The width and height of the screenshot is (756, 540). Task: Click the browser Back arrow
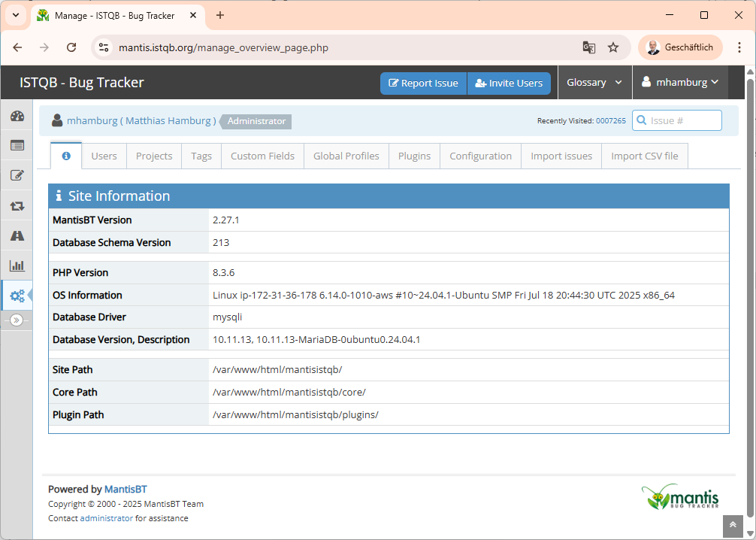click(17, 47)
